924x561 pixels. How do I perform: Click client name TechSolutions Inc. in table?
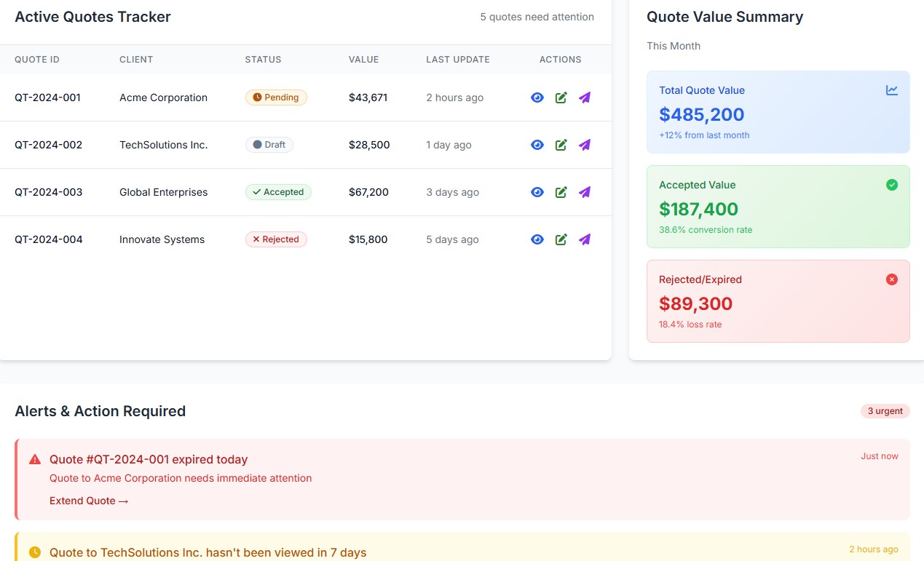(x=164, y=145)
